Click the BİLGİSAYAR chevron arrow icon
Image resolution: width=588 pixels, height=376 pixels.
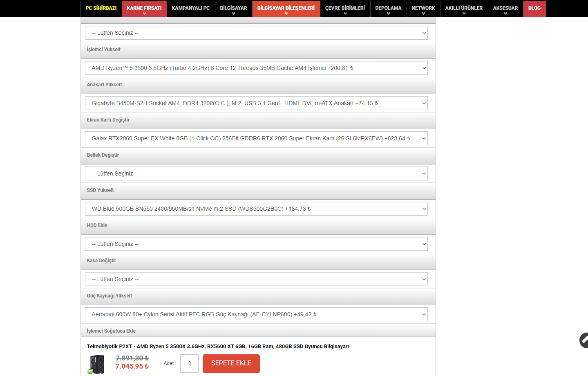[x=234, y=14]
